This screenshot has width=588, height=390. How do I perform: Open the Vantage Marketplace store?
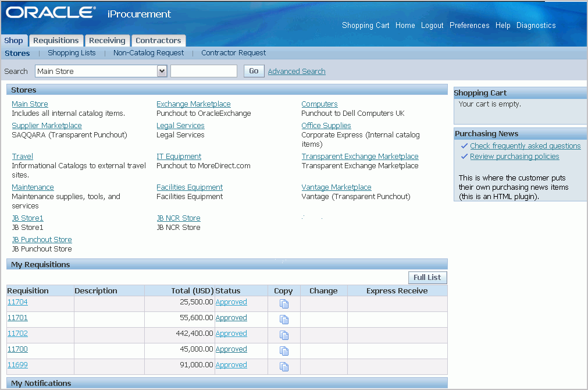coord(336,187)
